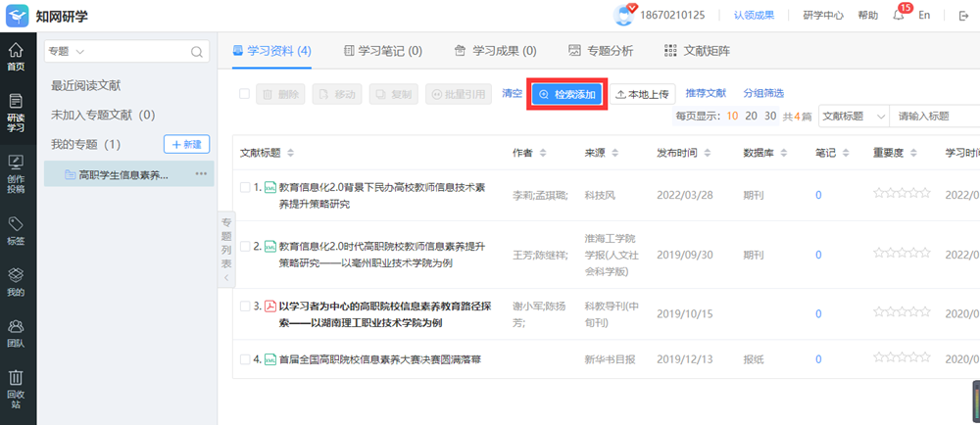Open the 标签 tags sidebar icon
The height and width of the screenshot is (425, 980).
(17, 231)
